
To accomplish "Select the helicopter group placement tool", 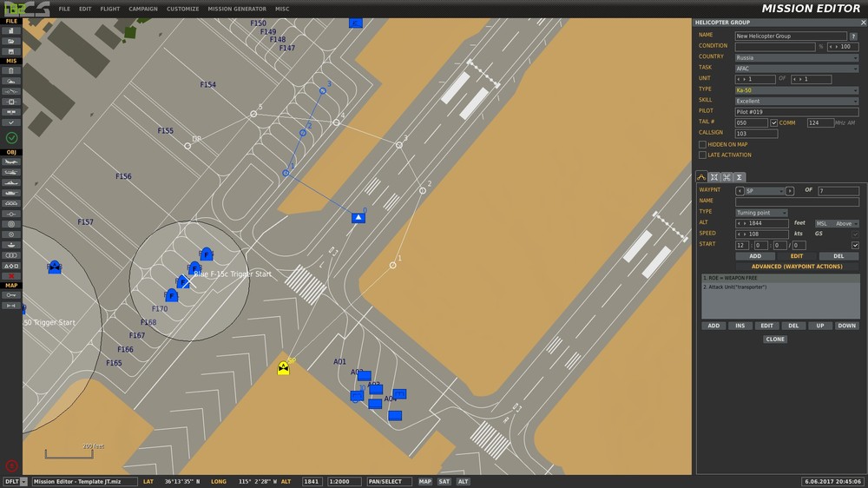I will coord(11,172).
